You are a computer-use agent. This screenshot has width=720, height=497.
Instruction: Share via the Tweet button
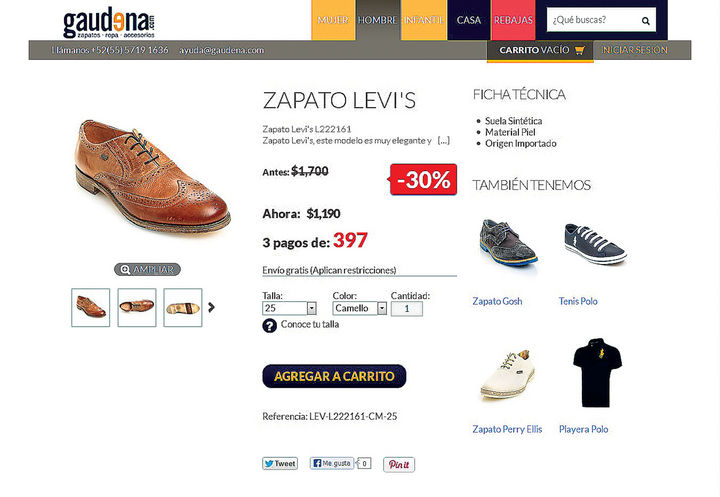pyautogui.click(x=280, y=463)
